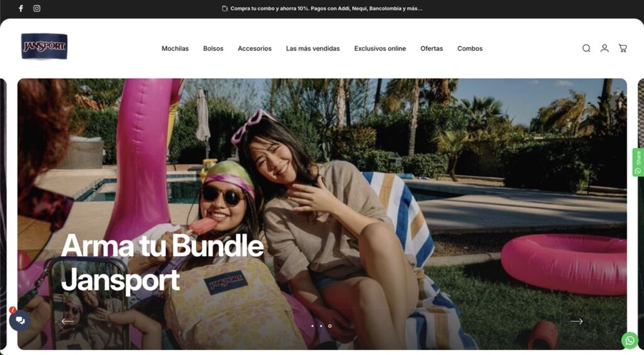644x355 pixels.
Task: Open the user account icon
Action: 604,48
